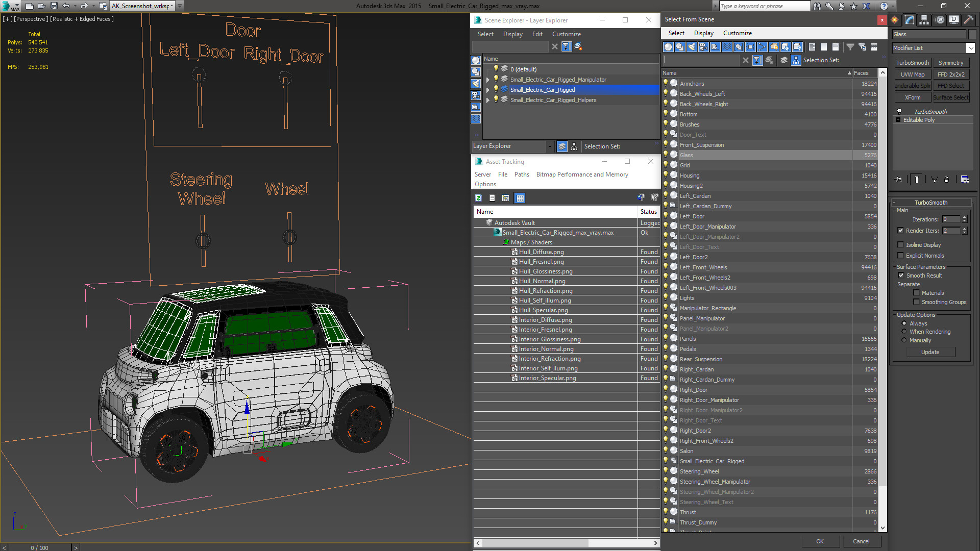Open the Layer Explorer mode dropdown
Image resolution: width=980 pixels, height=551 pixels.
[x=549, y=146]
